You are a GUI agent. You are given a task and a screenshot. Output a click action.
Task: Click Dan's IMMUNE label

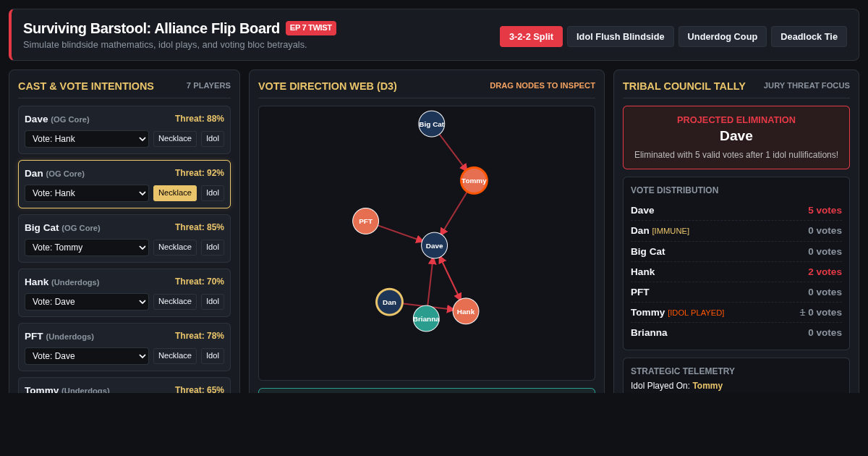pyautogui.click(x=671, y=231)
